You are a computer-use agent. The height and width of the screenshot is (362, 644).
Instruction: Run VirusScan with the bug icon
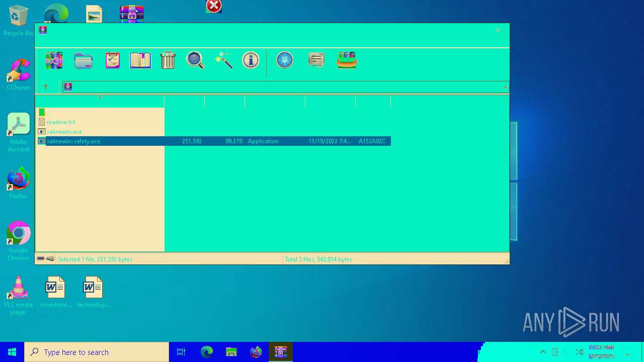coord(285,60)
